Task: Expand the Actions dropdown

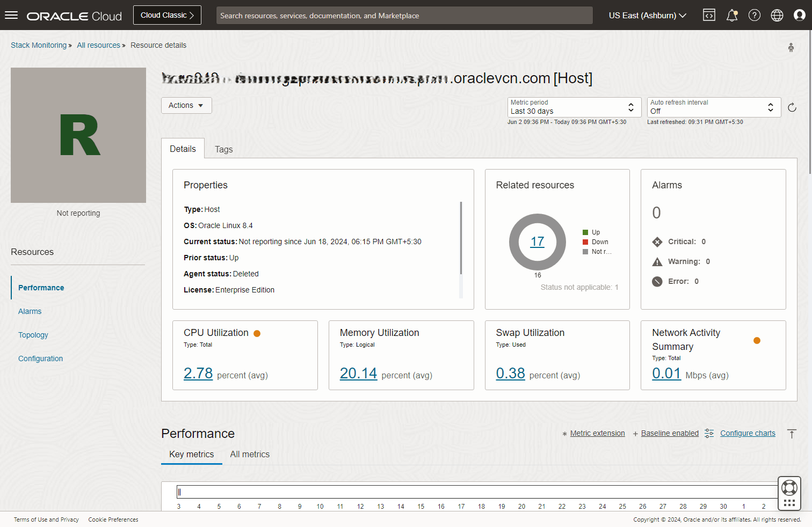Action: [x=186, y=105]
